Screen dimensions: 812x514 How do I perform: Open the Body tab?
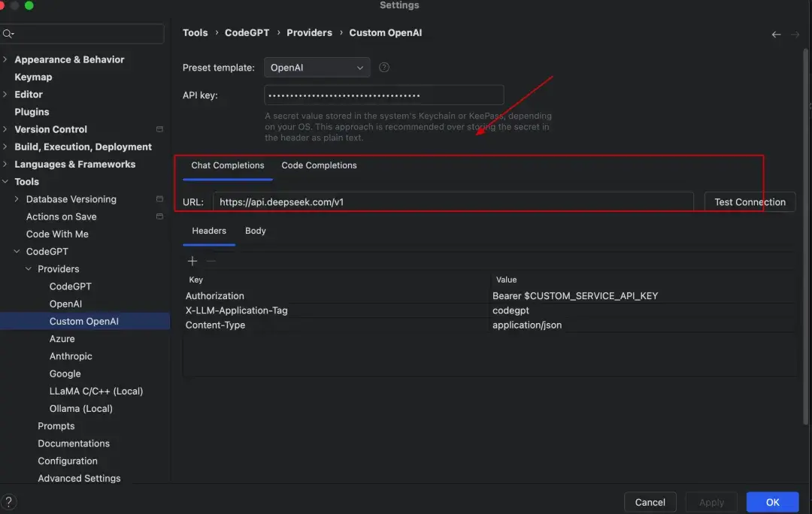pos(256,231)
